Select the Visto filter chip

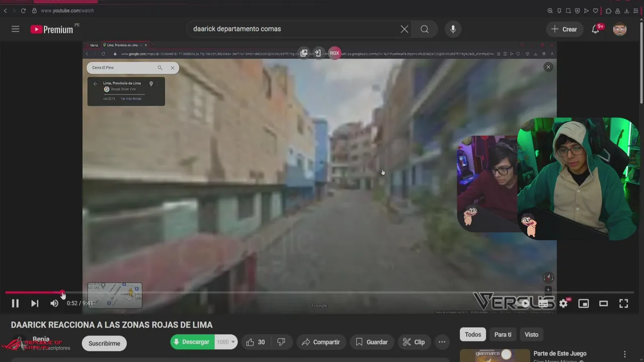531,334
